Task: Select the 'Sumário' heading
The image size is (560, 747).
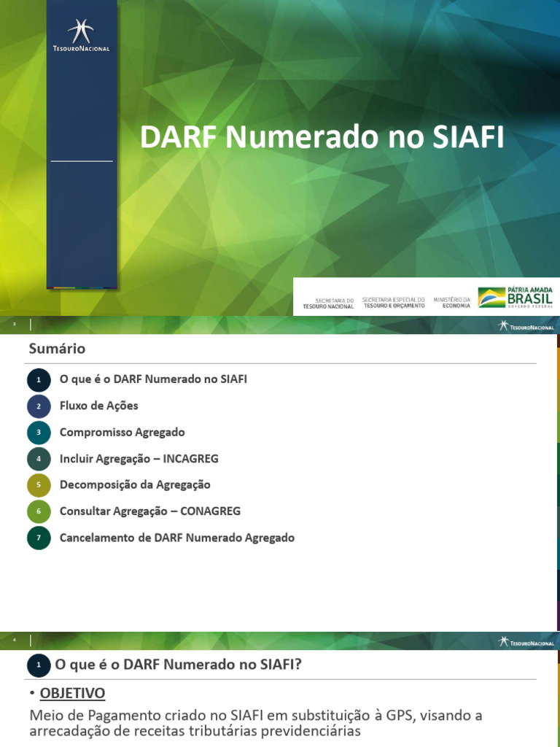Action: pyautogui.click(x=57, y=349)
